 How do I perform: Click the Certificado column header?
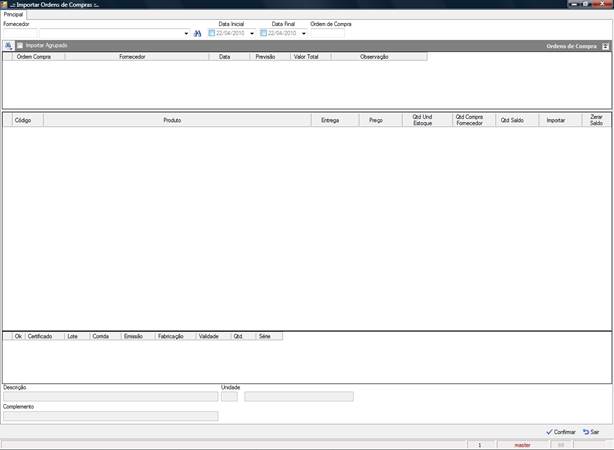click(x=44, y=336)
